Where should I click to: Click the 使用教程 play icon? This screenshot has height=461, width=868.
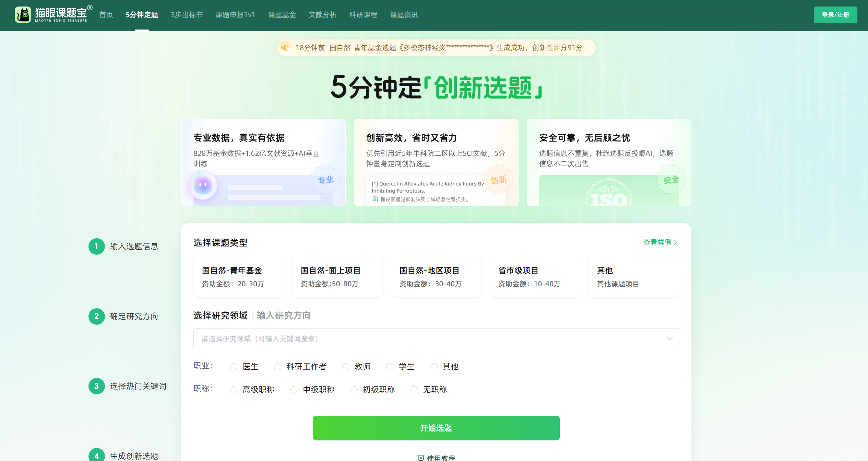click(x=420, y=458)
